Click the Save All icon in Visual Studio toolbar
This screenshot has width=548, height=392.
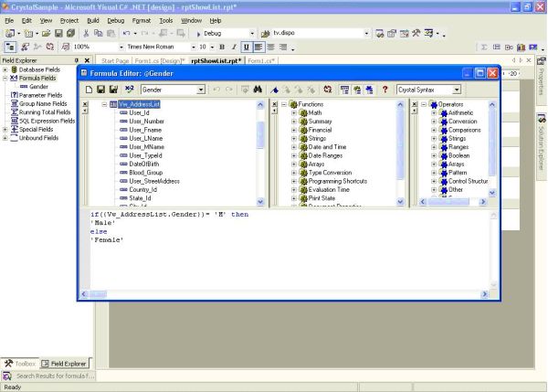[x=71, y=33]
